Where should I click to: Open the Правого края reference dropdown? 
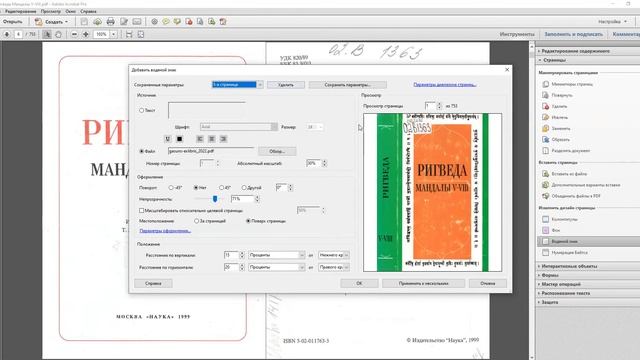coord(333,267)
